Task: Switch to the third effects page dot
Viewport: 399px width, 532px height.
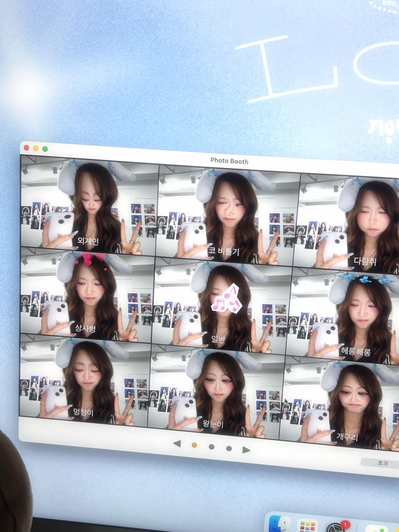Action: coord(229,448)
